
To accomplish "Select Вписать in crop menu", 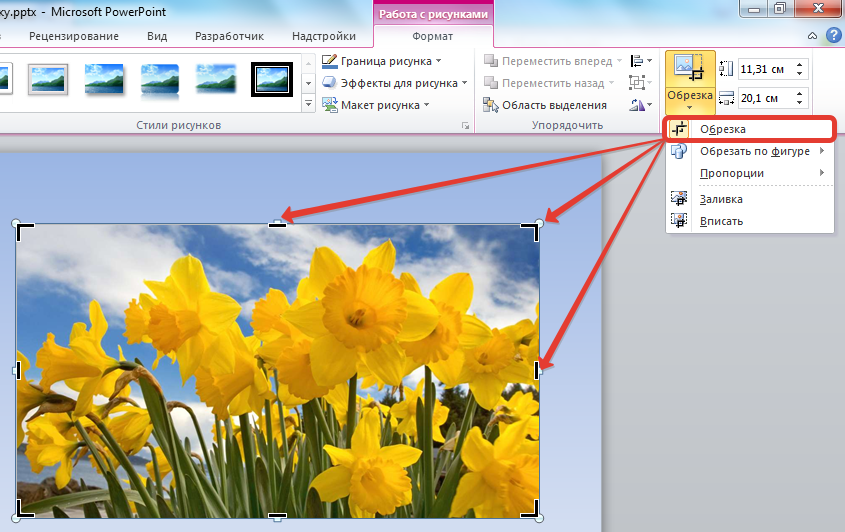I will pyautogui.click(x=750, y=221).
